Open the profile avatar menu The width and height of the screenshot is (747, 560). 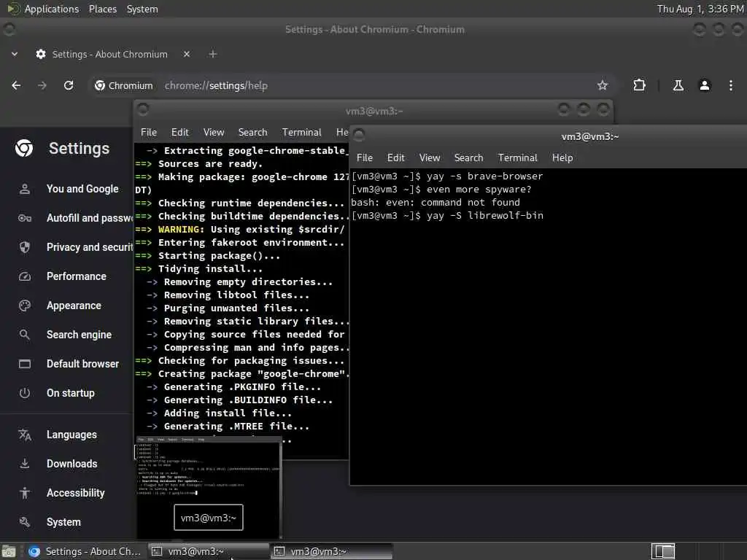pyautogui.click(x=705, y=85)
